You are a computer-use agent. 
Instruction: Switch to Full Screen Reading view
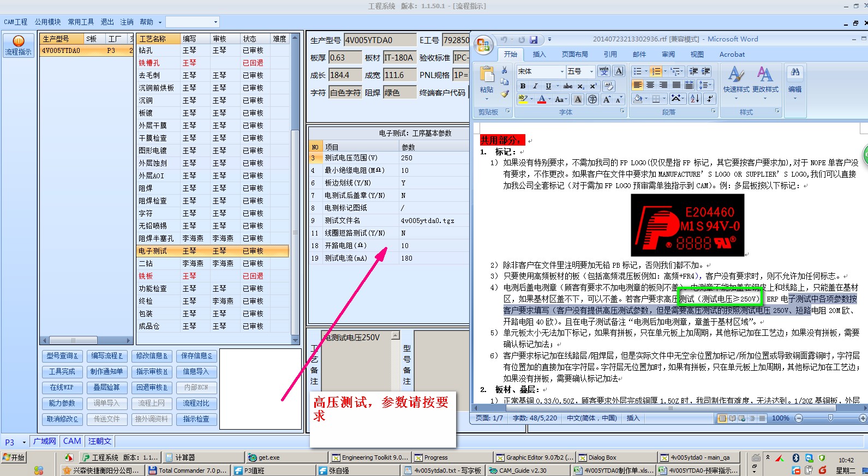tap(732, 418)
